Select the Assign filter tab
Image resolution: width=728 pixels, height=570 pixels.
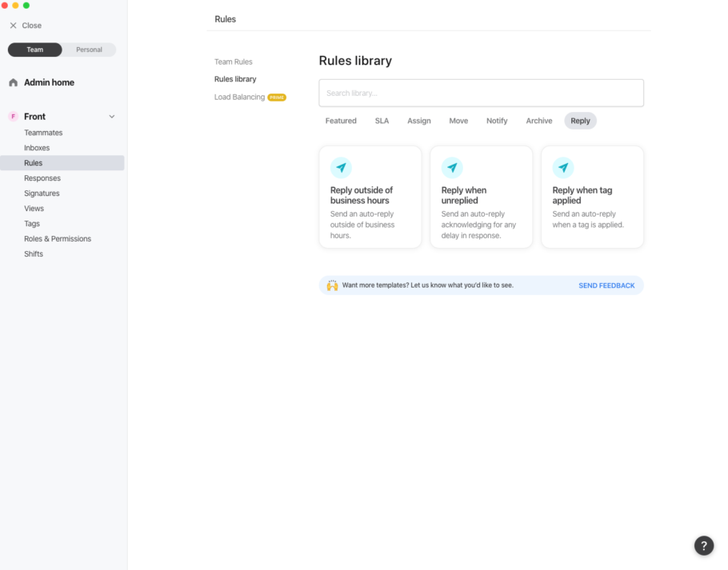(x=418, y=121)
